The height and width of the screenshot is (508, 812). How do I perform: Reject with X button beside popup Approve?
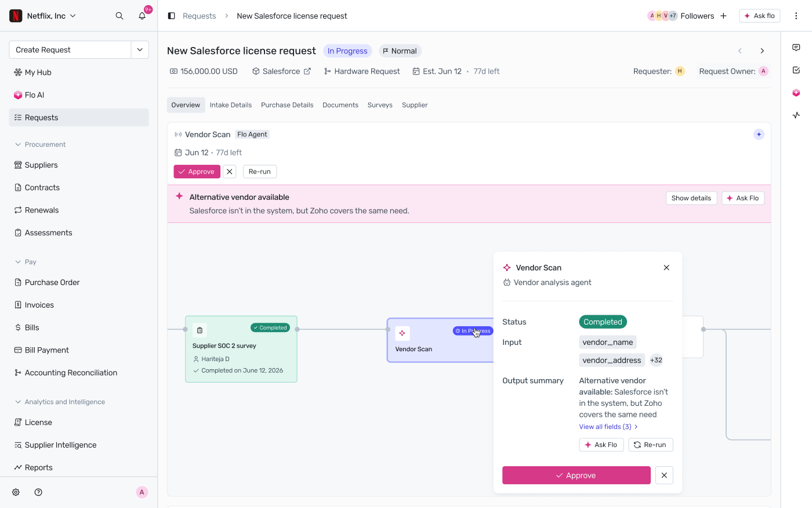point(664,475)
